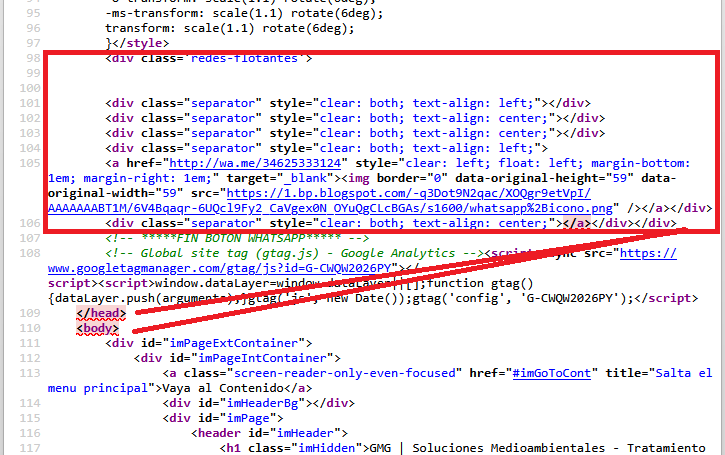Click the wa.me/34625333124 link
The height and width of the screenshot is (455, 725).
[x=255, y=163]
